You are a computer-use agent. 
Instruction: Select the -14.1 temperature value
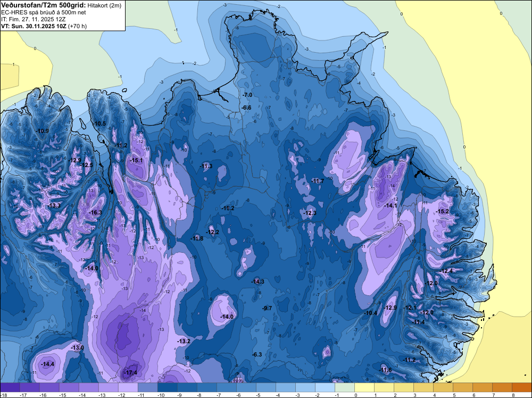click(390, 205)
